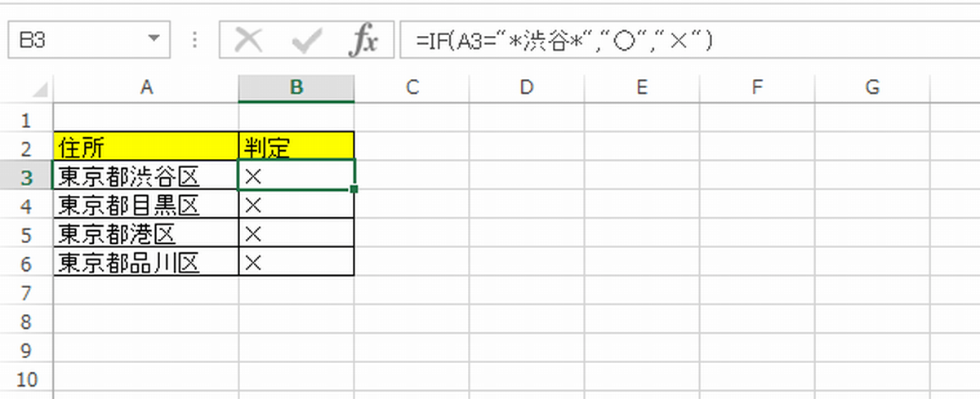The height and width of the screenshot is (399, 980).
Task: Select cell containing 東京都渋谷区
Action: [x=146, y=176]
